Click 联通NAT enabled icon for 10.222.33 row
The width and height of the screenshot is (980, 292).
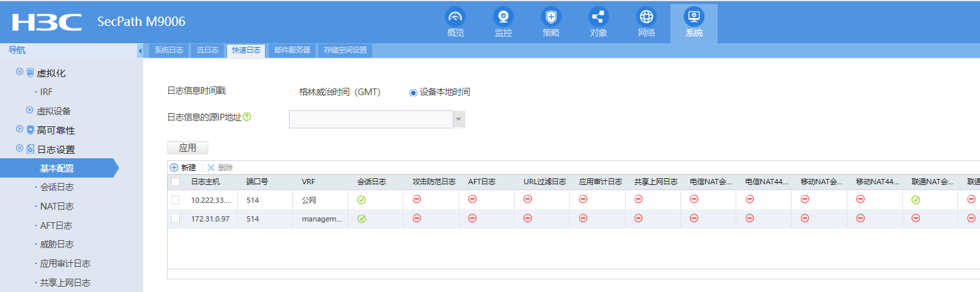(915, 200)
